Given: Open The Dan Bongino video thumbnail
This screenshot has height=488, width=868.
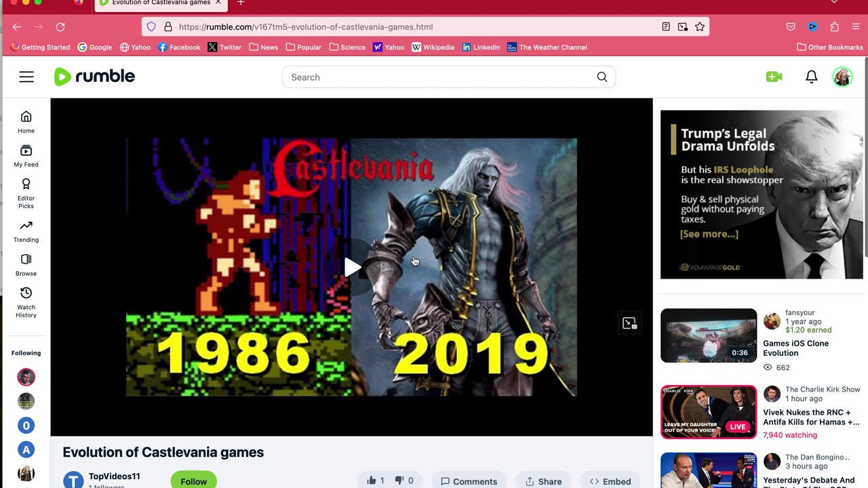Looking at the screenshot, I should (x=709, y=470).
